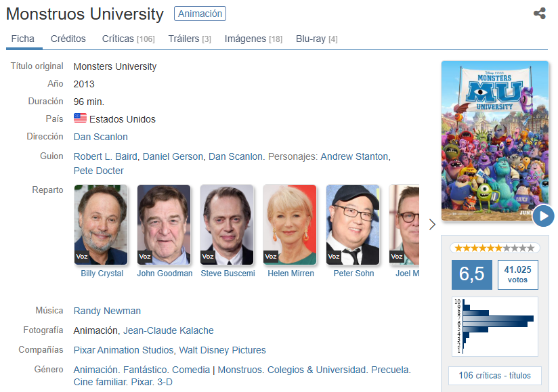The width and height of the screenshot is (558, 392).
Task: Select the Blu-ray tab
Action: [x=317, y=39]
